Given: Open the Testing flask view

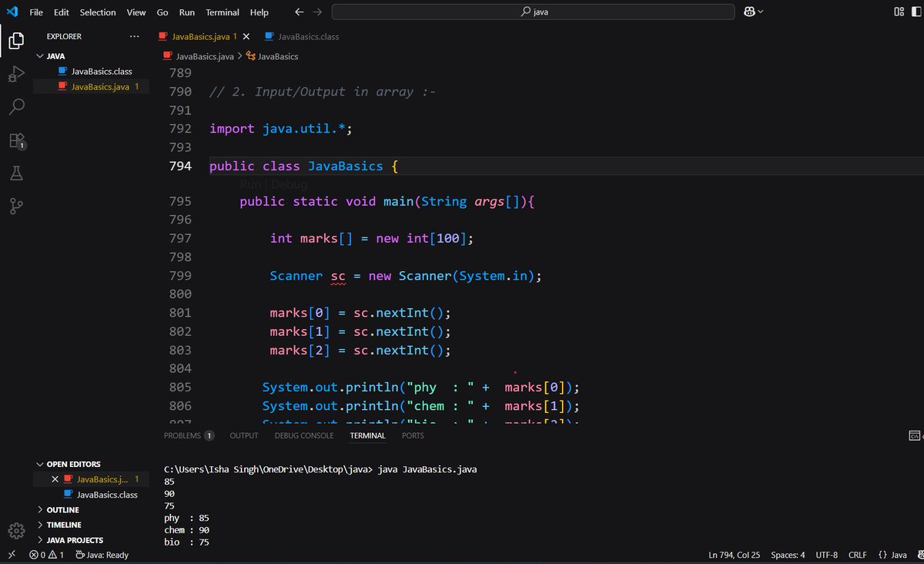Looking at the screenshot, I should pyautogui.click(x=16, y=173).
